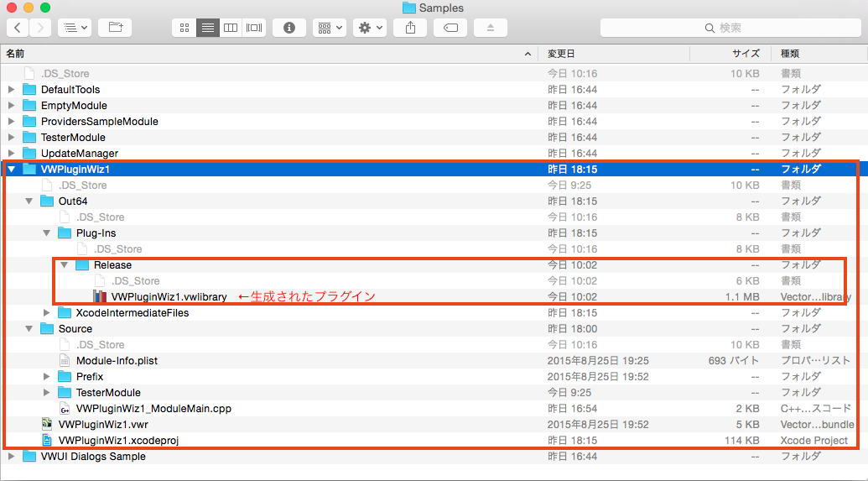Create a new folder with toolbar button
The image size is (868, 481).
point(115,28)
